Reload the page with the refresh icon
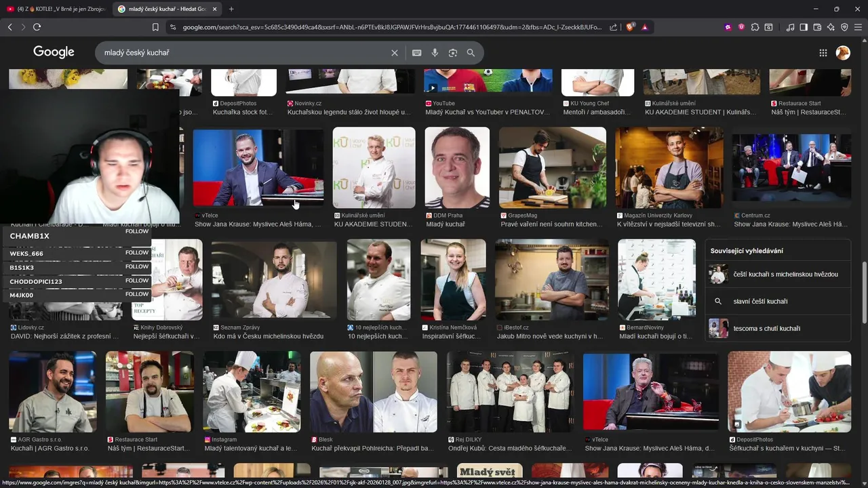The height and width of the screenshot is (488, 868). coord(37,27)
